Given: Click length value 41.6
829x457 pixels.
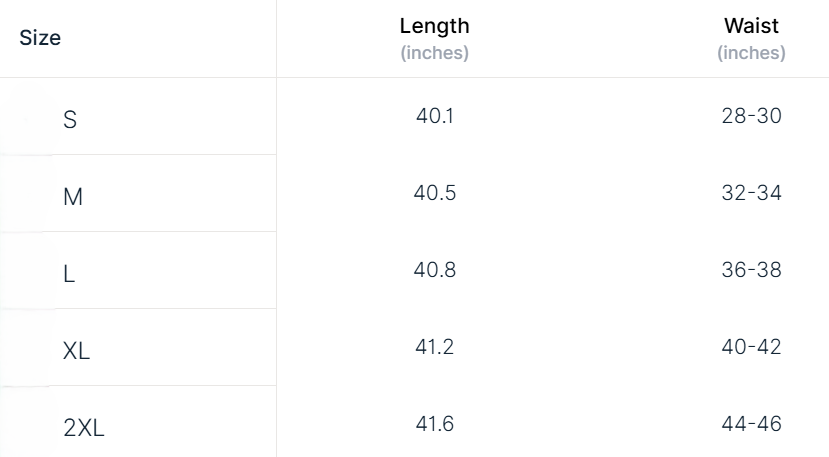Looking at the screenshot, I should click(435, 424).
